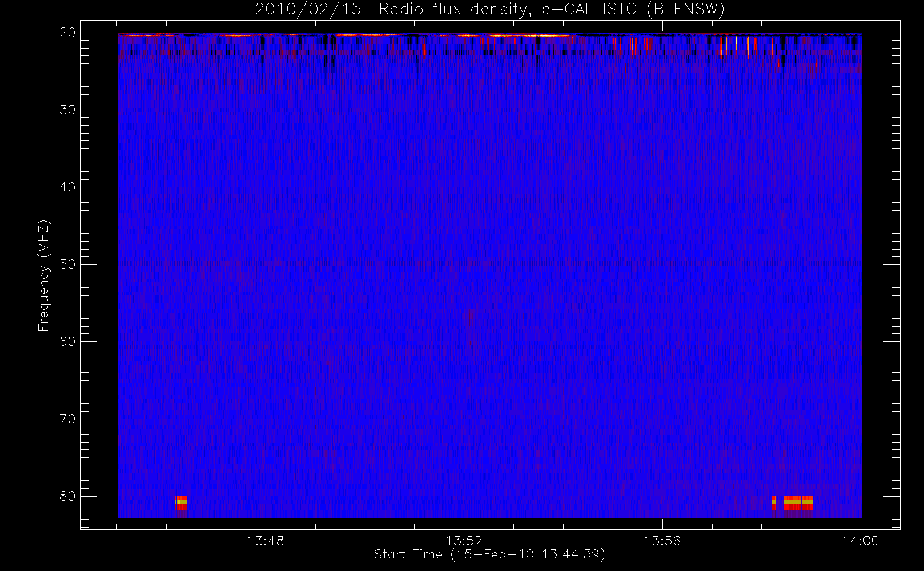Click the frequency tick label '40'
The width and height of the screenshot is (924, 571).
(x=67, y=187)
